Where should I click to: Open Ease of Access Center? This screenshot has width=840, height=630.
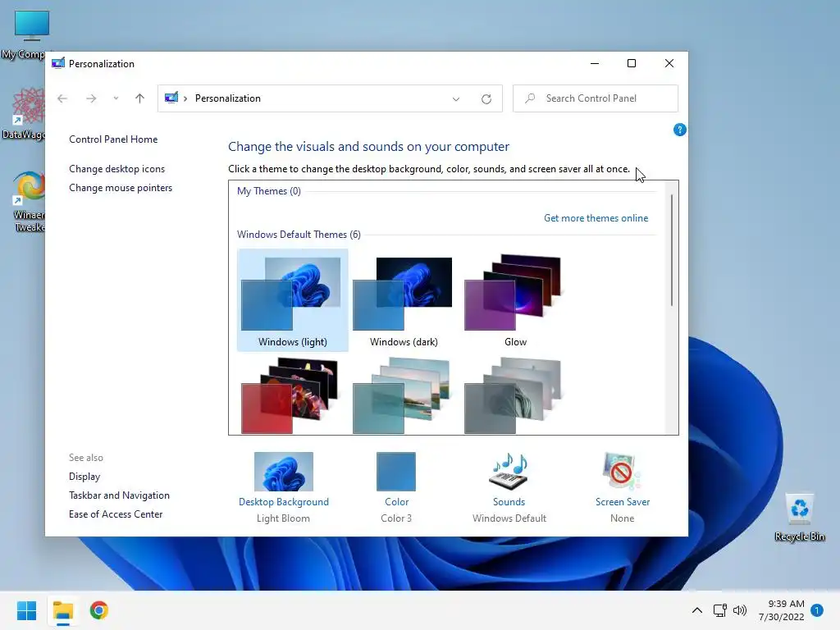(116, 514)
